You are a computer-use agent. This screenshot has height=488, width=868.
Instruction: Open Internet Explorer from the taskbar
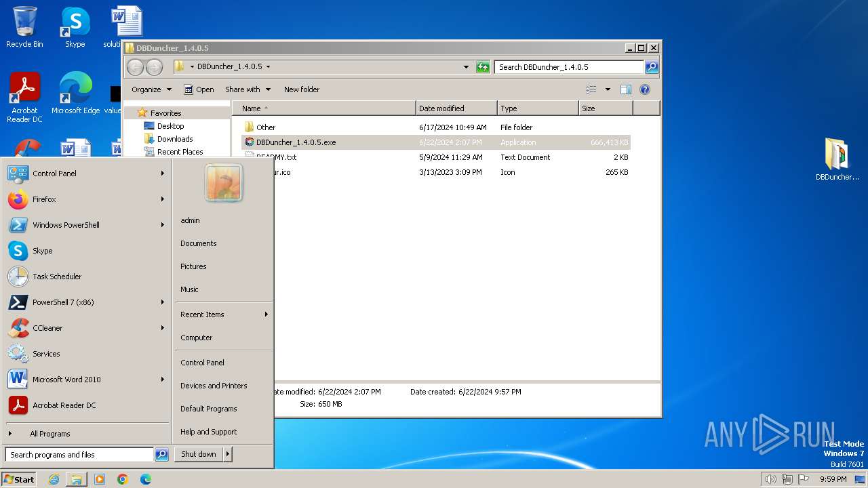coord(54,479)
